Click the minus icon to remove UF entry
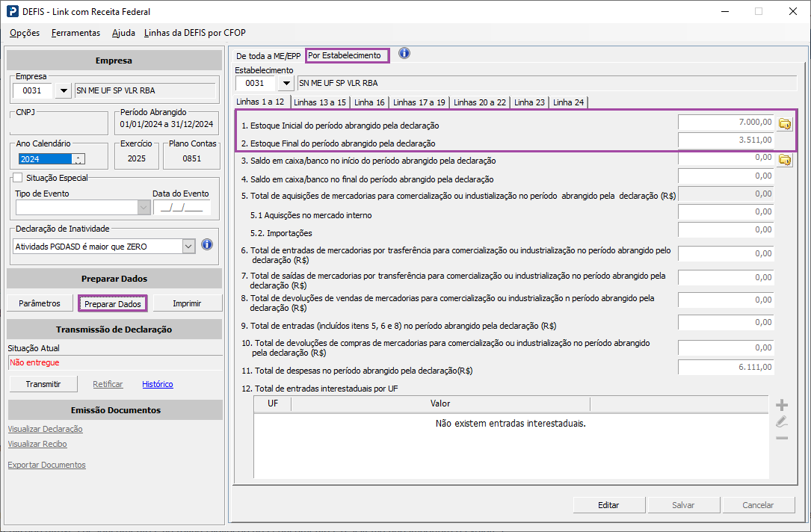 (x=782, y=437)
